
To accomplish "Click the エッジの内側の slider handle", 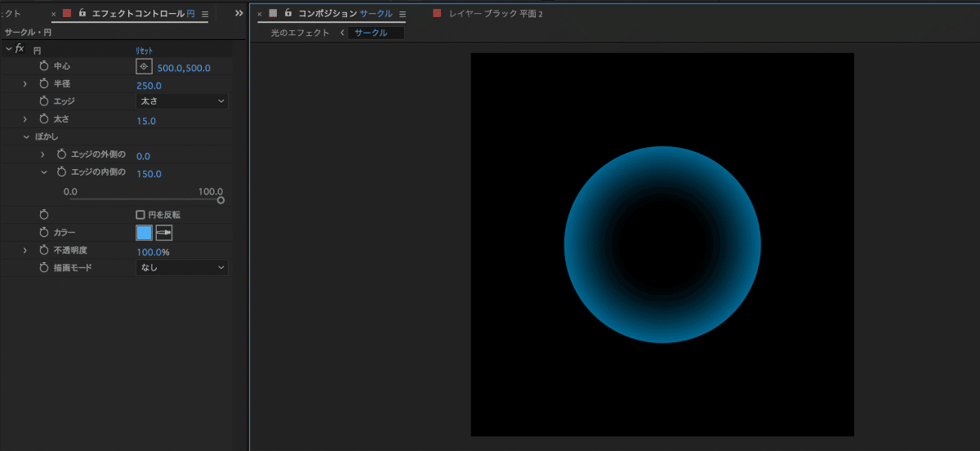I will tap(220, 199).
